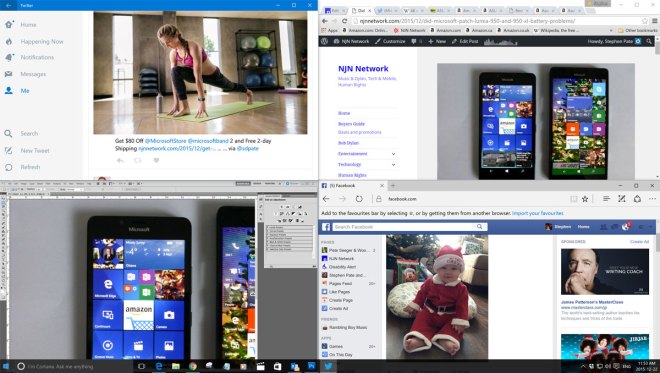Image resolution: width=660 pixels, height=373 pixels.
Task: Click Edit Post in WordPress admin bar
Action: [465, 41]
